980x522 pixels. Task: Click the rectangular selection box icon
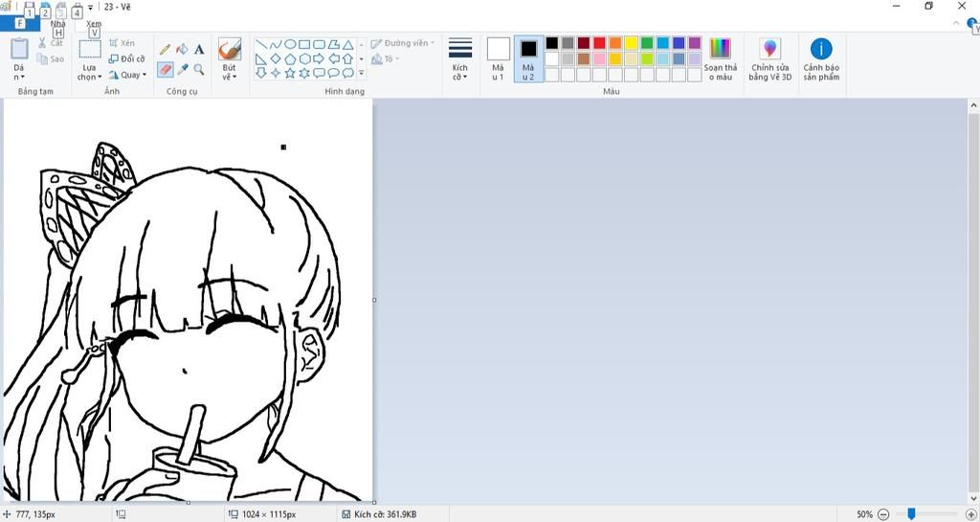click(x=89, y=50)
